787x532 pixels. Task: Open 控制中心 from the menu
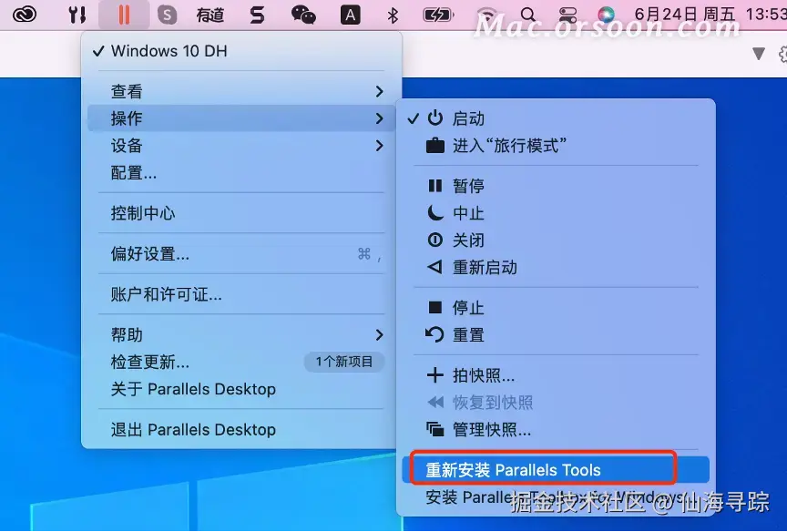[x=241, y=213]
